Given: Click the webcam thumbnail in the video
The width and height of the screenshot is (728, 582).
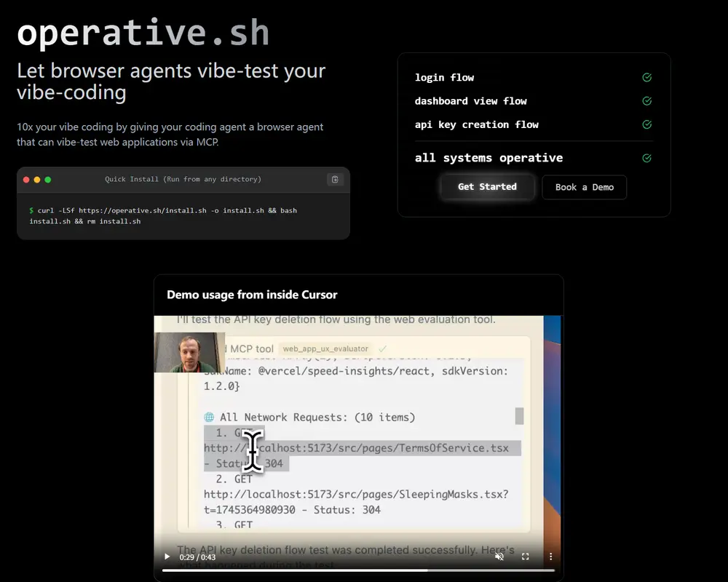Looking at the screenshot, I should [189, 352].
